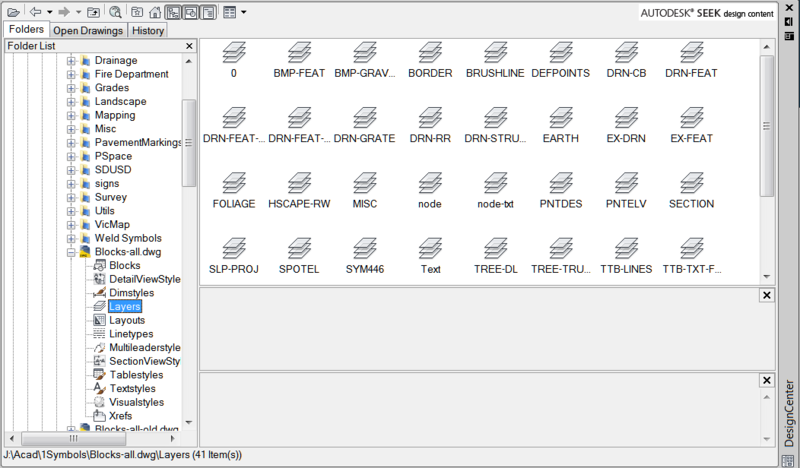Close the preview pane
The width and height of the screenshot is (800, 468).
tap(766, 295)
